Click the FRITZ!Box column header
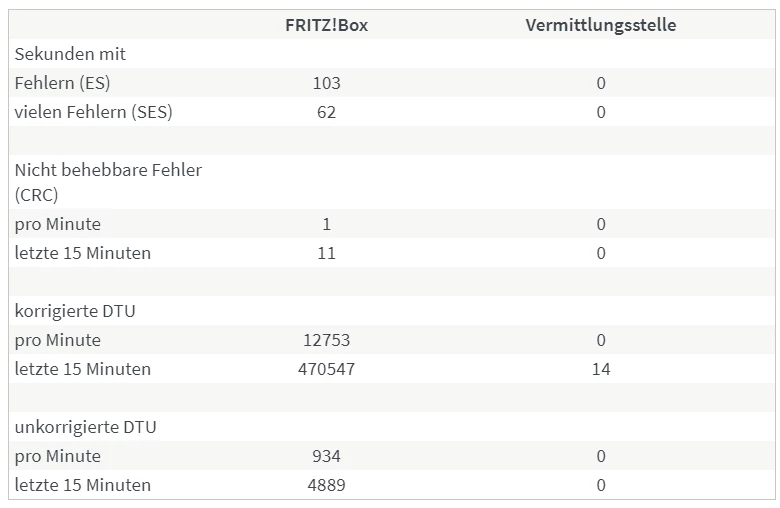780x508 pixels. 326,25
